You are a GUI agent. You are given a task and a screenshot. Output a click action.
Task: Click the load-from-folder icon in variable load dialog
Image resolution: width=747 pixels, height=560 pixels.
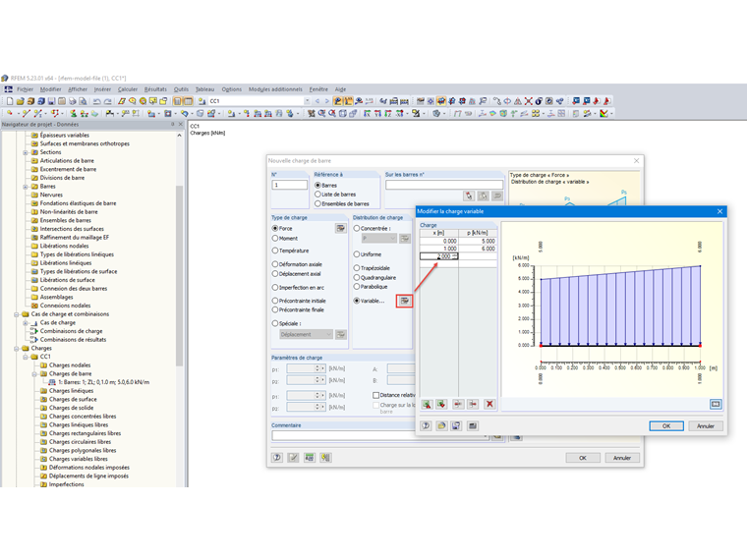[x=441, y=425]
